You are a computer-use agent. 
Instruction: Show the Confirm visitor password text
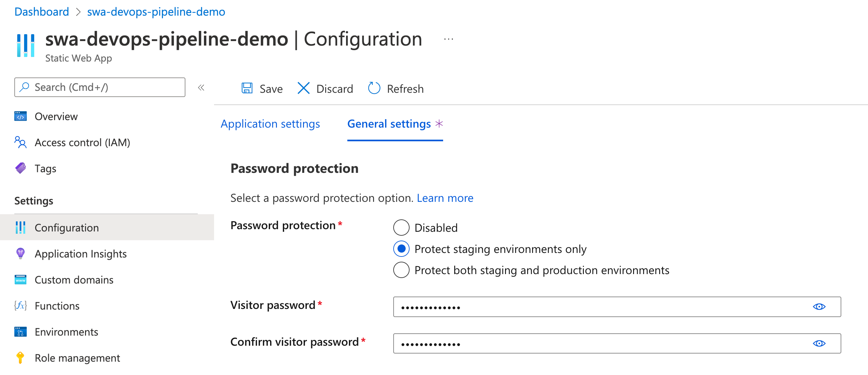pyautogui.click(x=819, y=343)
